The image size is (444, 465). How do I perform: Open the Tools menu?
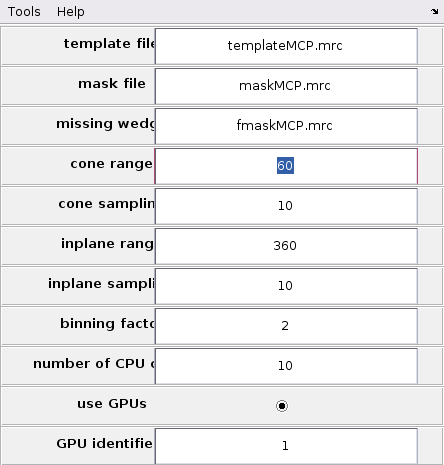[24, 12]
